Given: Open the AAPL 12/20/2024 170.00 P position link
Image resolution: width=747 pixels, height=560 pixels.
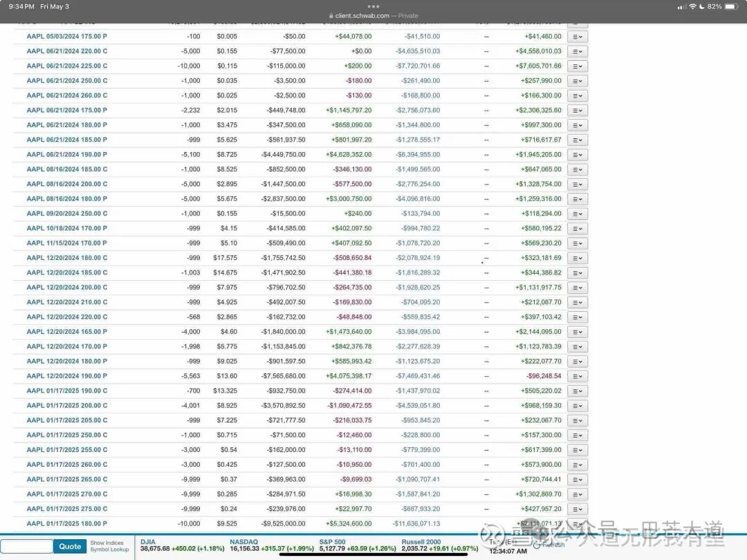Looking at the screenshot, I should [x=66, y=346].
